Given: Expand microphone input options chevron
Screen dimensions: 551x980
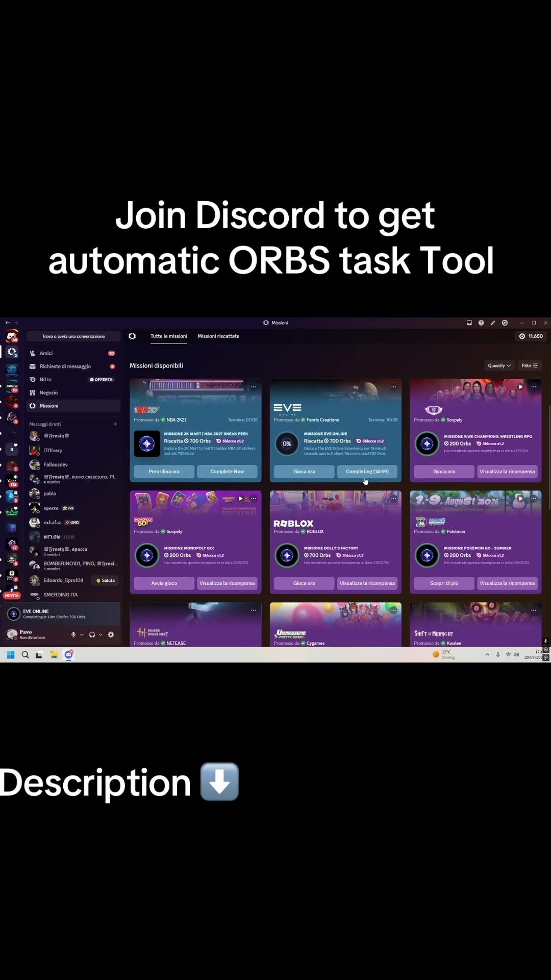Looking at the screenshot, I should pos(82,634).
